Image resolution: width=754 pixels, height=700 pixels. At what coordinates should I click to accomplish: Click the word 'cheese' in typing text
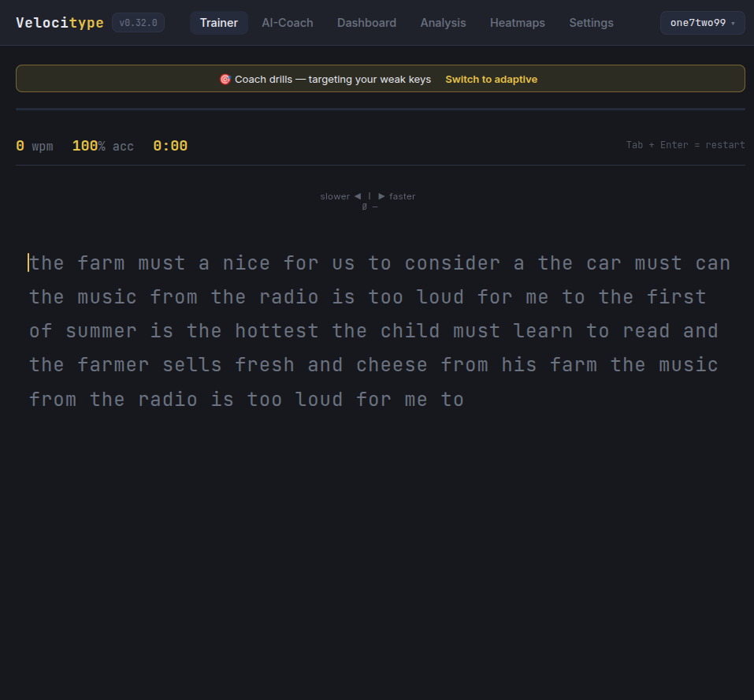(392, 365)
